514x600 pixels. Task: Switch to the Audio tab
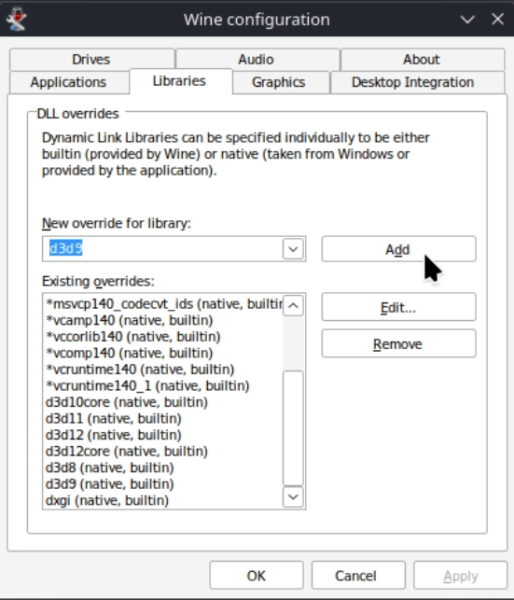click(257, 59)
